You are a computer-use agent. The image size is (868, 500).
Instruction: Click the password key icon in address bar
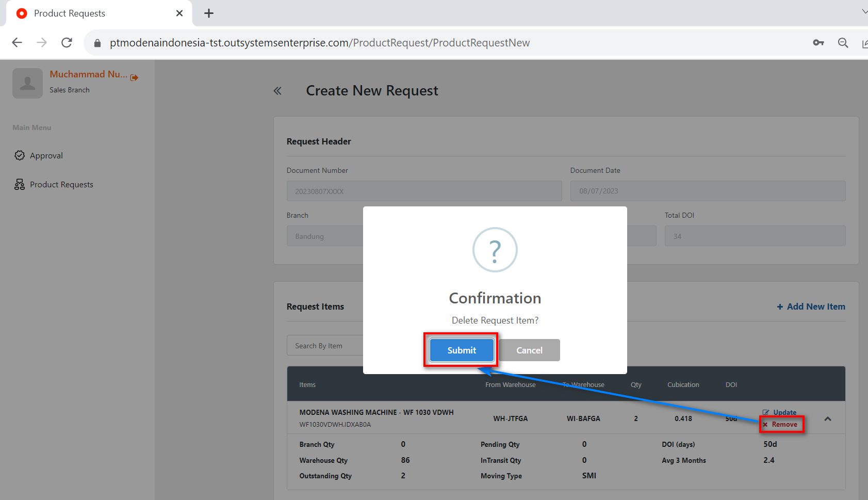(x=818, y=43)
